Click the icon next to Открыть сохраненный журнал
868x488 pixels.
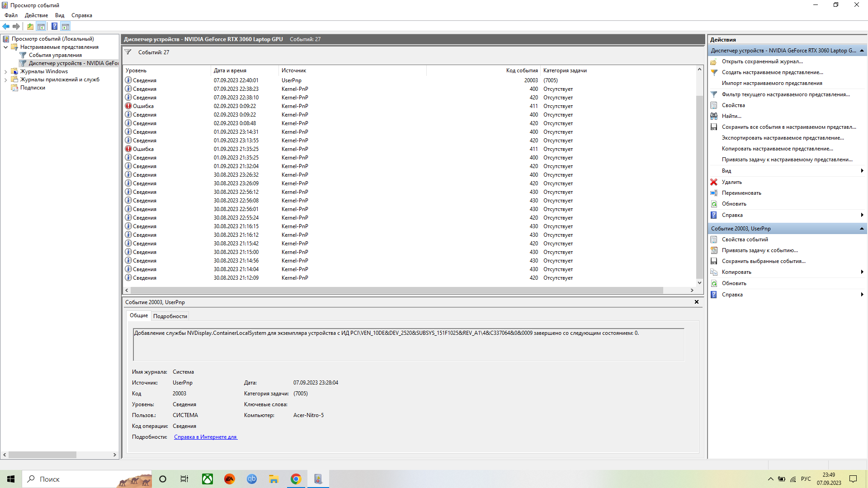(714, 61)
